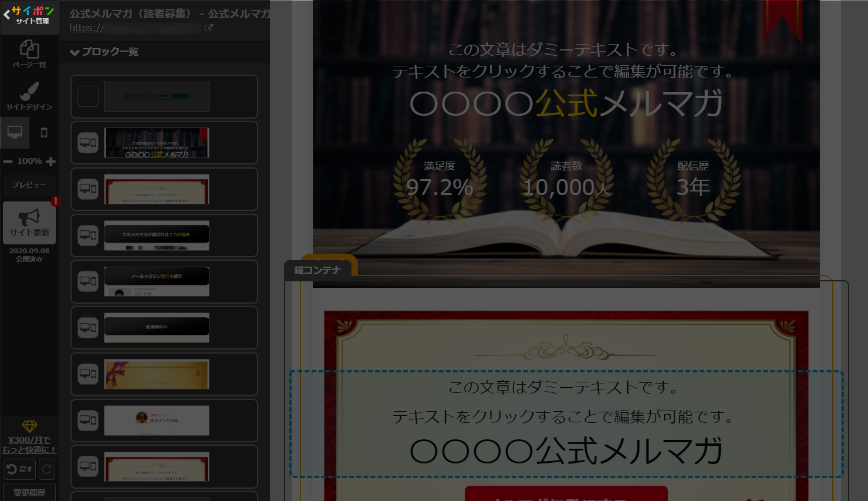Open the サイトデザイン brush tool
Image resolution: width=868 pixels, height=501 pixels.
pyautogui.click(x=29, y=96)
